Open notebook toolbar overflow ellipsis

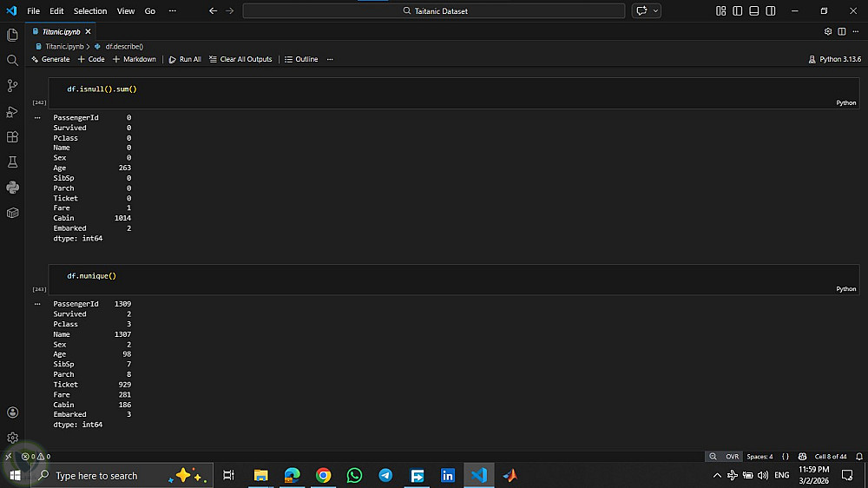[330, 59]
